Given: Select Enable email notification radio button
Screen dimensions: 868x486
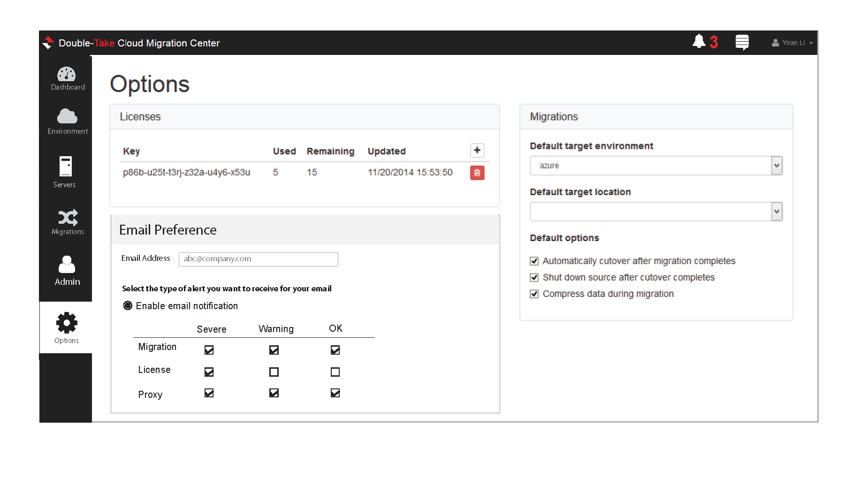Looking at the screenshot, I should point(128,305).
